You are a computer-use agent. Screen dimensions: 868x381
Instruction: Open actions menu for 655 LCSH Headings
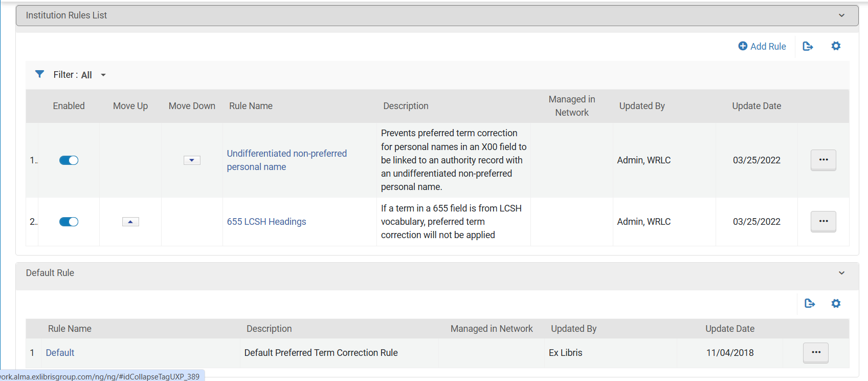point(823,221)
